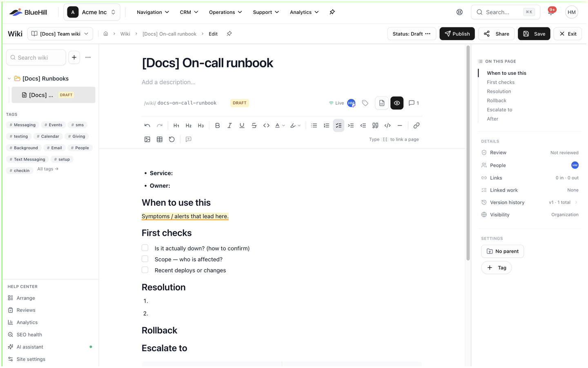Insert a numbered list

(326, 126)
